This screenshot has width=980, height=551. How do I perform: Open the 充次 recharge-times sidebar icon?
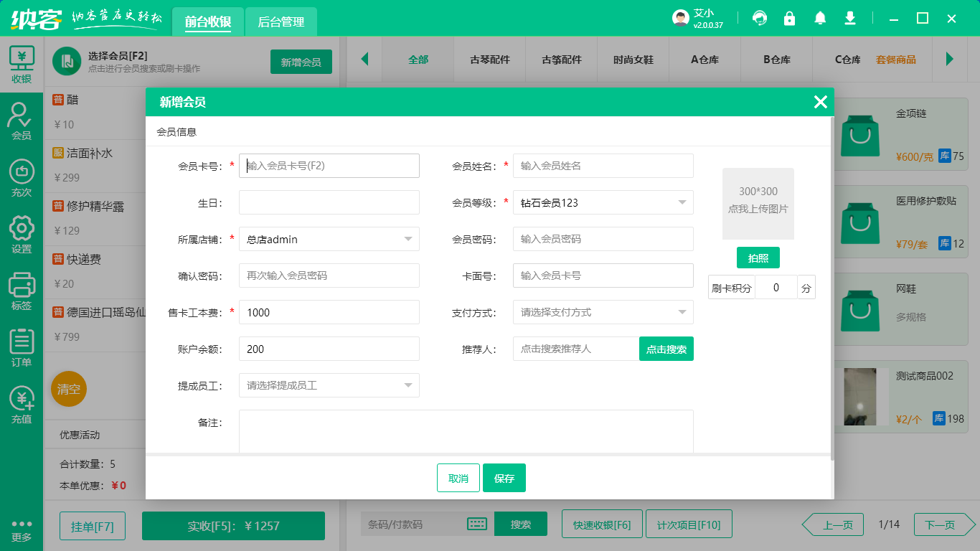click(22, 178)
